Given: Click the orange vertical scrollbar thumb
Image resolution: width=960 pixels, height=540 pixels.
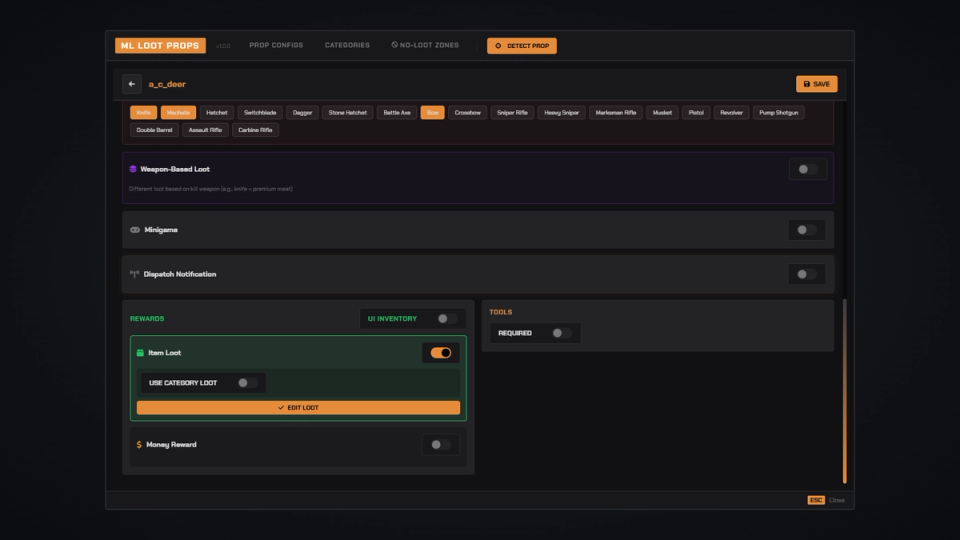Looking at the screenshot, I should coord(845,391).
